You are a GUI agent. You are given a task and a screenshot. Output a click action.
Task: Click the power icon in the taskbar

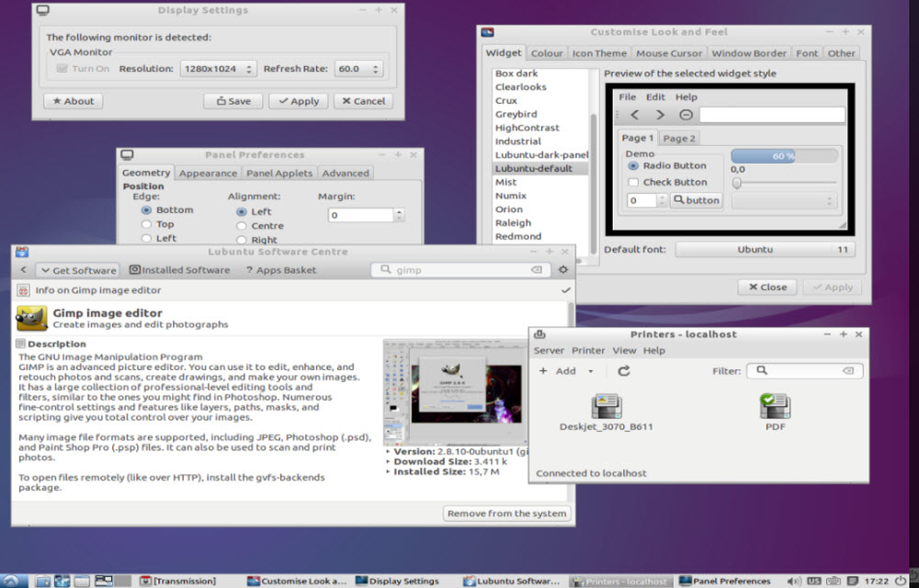click(901, 581)
